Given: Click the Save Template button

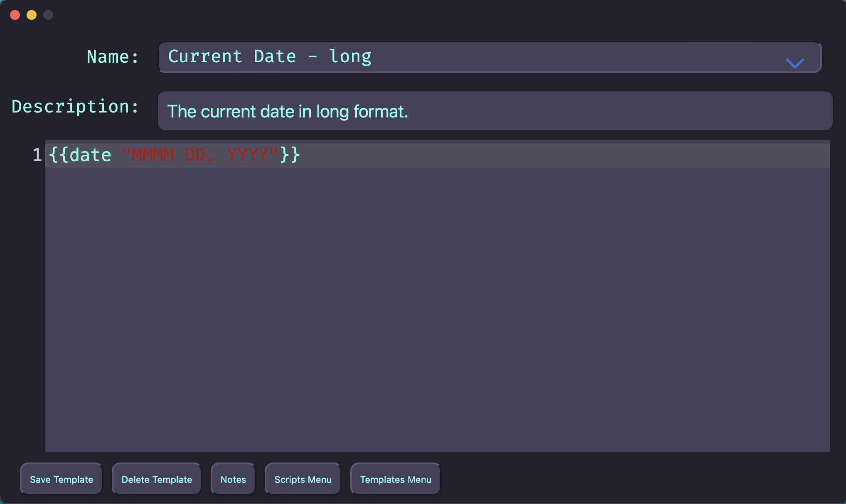Looking at the screenshot, I should tap(61, 479).
